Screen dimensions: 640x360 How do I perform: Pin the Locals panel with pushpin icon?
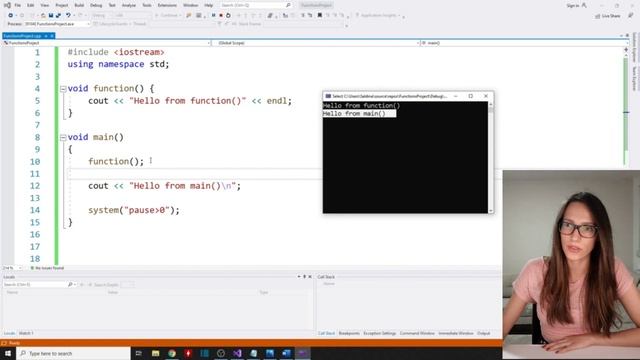pyautogui.click(x=304, y=277)
